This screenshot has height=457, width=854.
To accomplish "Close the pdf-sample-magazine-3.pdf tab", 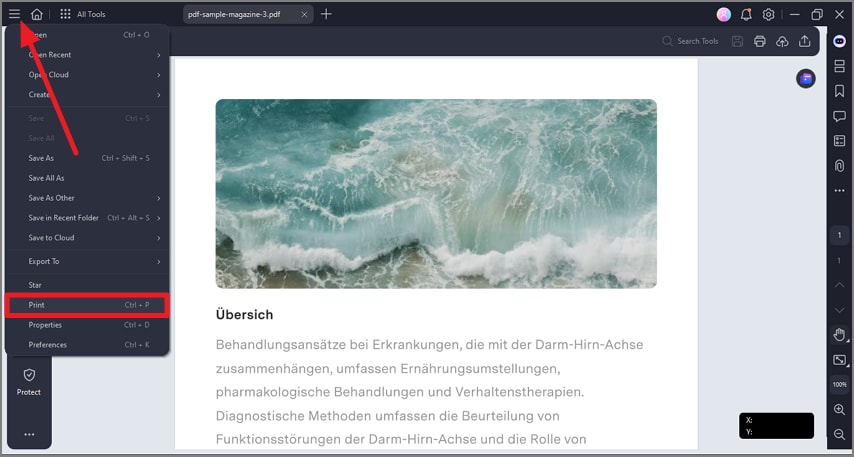I will point(304,15).
